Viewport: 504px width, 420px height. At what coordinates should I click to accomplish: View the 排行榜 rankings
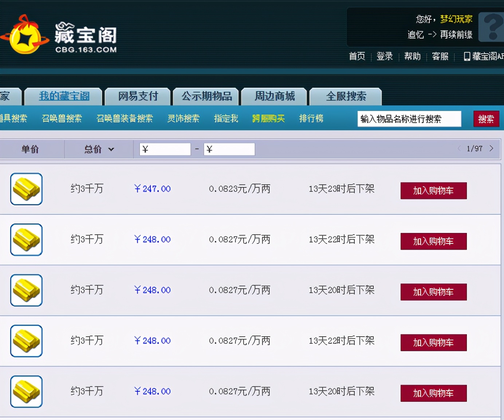311,118
